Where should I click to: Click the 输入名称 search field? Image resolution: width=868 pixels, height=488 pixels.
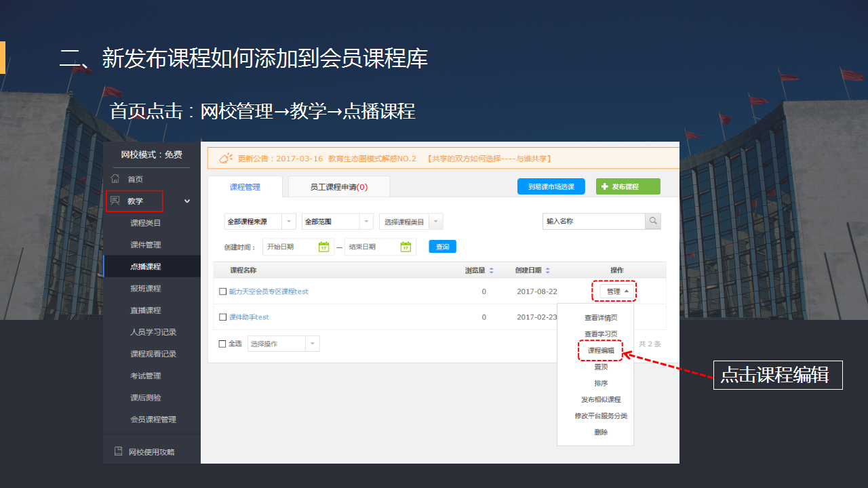pyautogui.click(x=593, y=221)
